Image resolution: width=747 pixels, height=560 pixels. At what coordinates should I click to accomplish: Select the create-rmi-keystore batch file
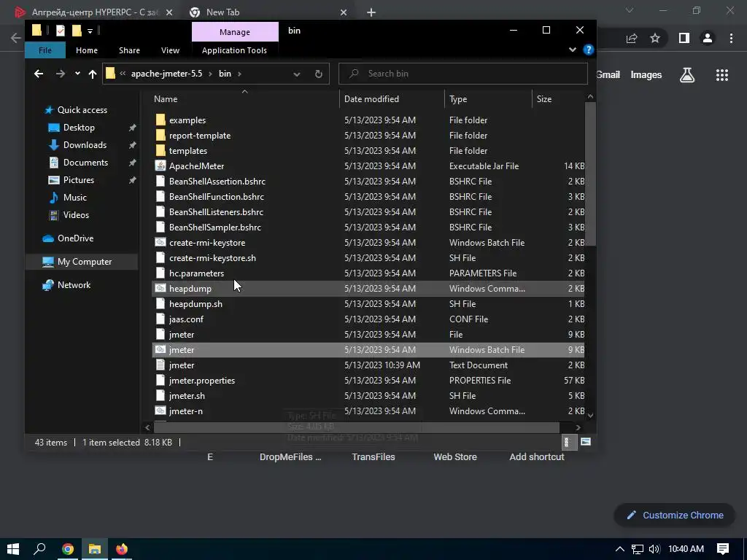tap(206, 242)
